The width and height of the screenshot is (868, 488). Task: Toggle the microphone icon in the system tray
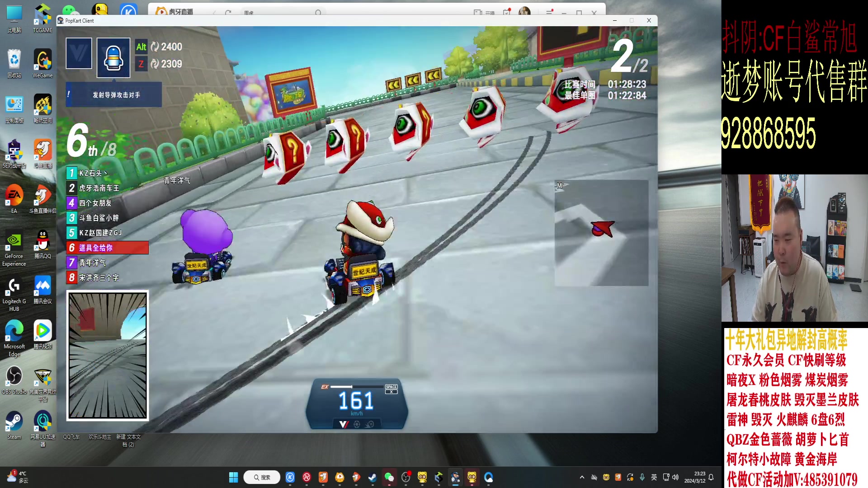click(x=642, y=477)
